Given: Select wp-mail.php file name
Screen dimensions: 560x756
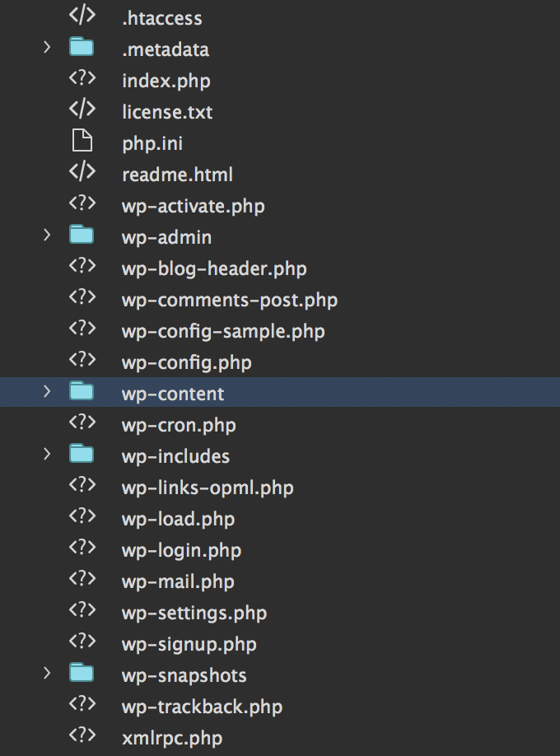Looking at the screenshot, I should tap(178, 582).
